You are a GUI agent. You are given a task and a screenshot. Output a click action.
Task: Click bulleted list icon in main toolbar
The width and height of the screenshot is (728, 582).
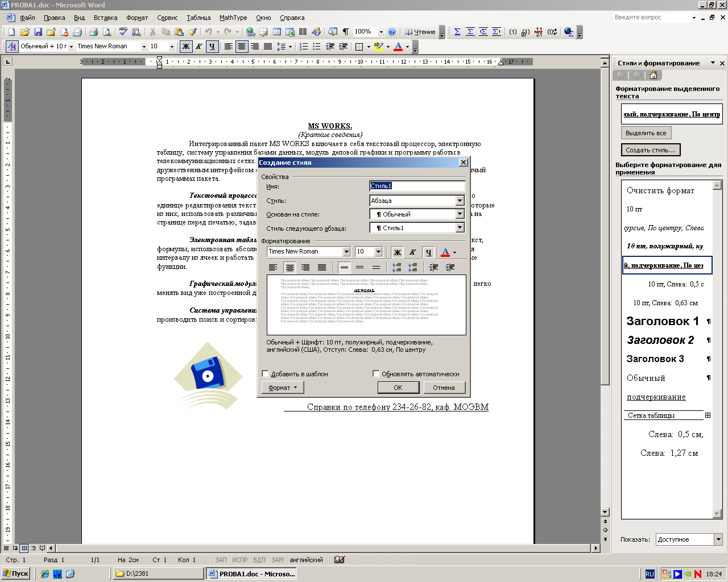click(x=317, y=47)
